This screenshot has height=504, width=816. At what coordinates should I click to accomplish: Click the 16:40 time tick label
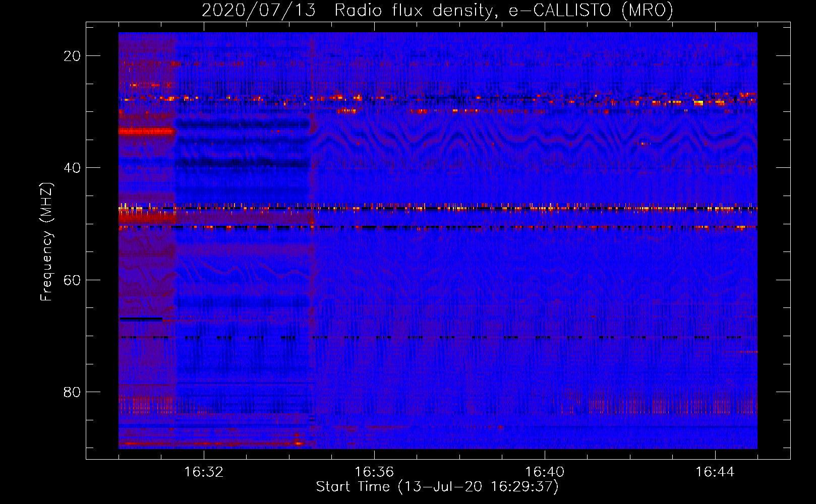(x=545, y=472)
